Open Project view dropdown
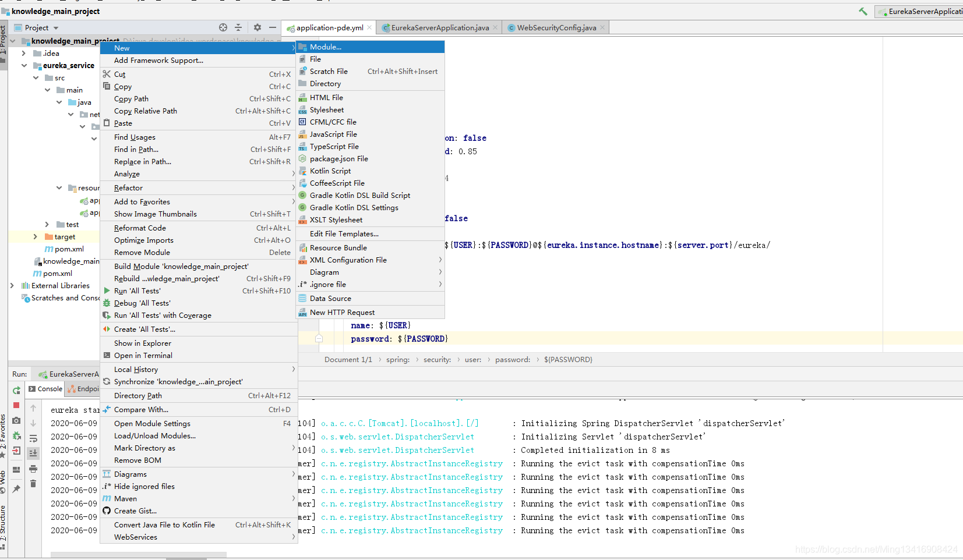The height and width of the screenshot is (560, 963). 56,28
